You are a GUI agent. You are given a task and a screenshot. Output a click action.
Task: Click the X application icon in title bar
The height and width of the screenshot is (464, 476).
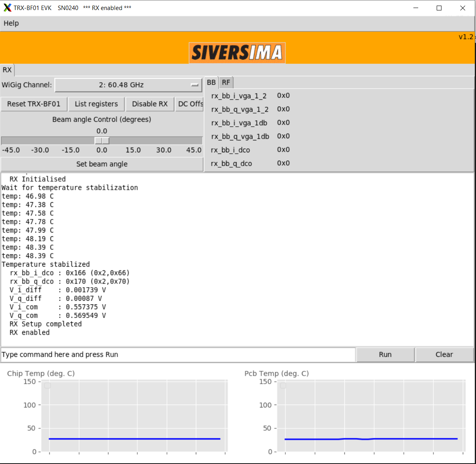pyautogui.click(x=7, y=8)
